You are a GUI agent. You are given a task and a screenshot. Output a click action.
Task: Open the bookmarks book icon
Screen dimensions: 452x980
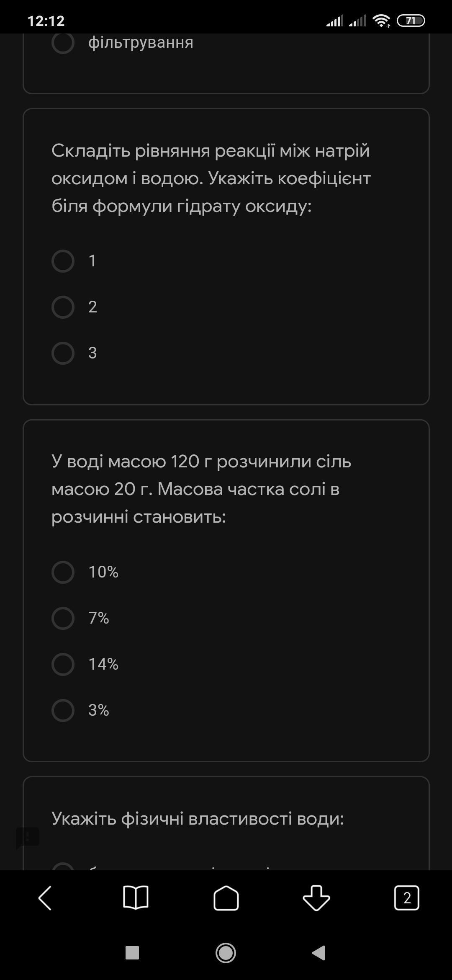(x=136, y=898)
